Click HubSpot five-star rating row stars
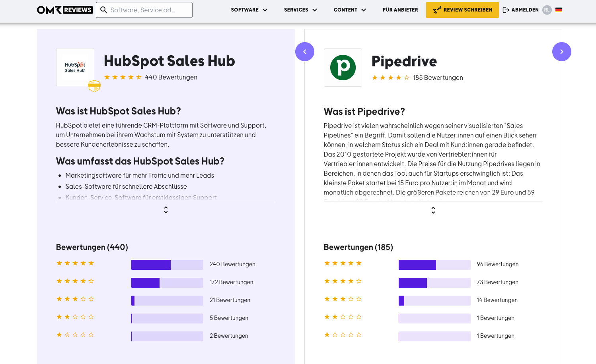The image size is (596, 364). pyautogui.click(x=75, y=263)
